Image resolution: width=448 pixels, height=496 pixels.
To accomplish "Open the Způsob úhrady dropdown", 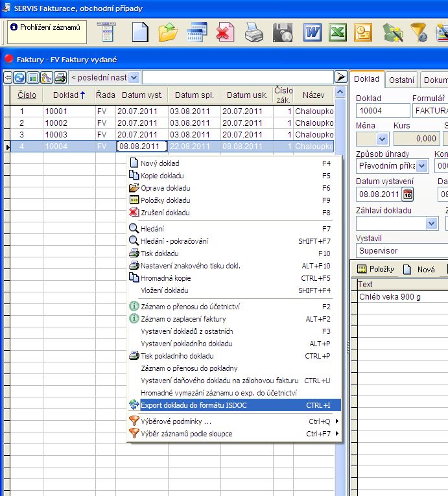I will (422, 166).
